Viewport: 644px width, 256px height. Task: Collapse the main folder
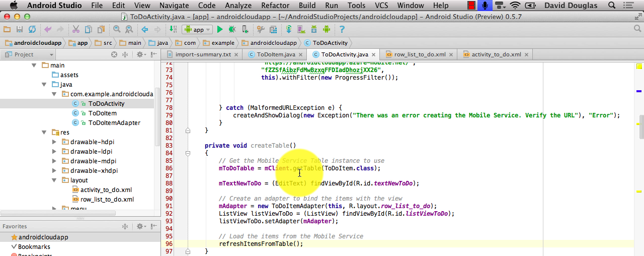(x=34, y=66)
